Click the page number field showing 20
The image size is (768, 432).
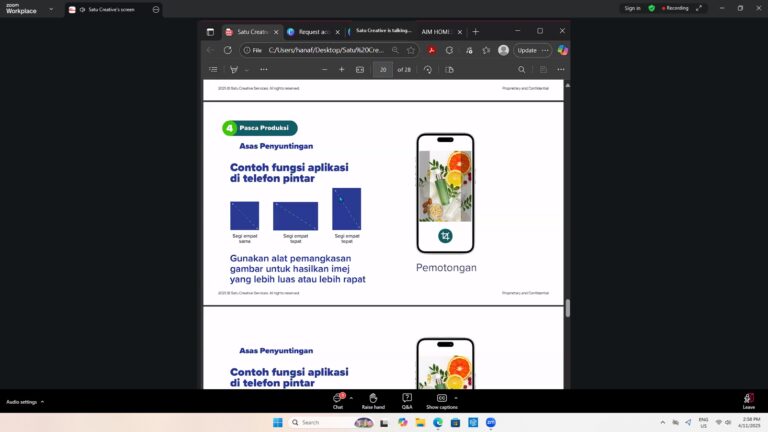coord(382,69)
